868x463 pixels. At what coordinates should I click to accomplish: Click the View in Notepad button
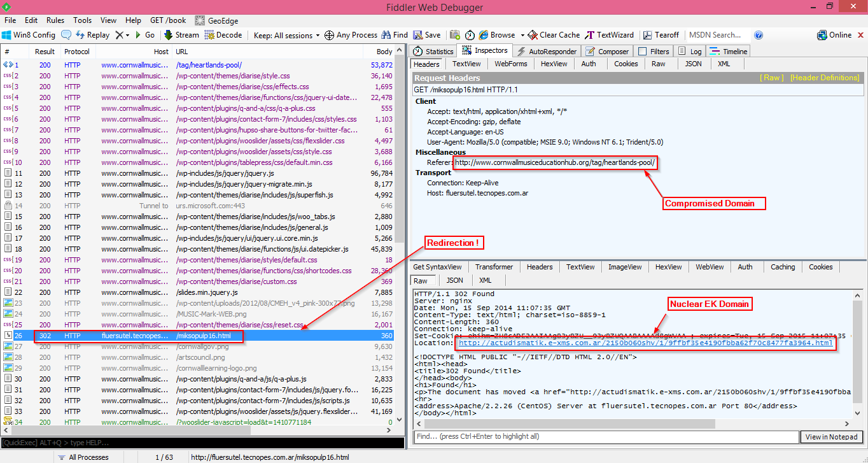point(831,436)
